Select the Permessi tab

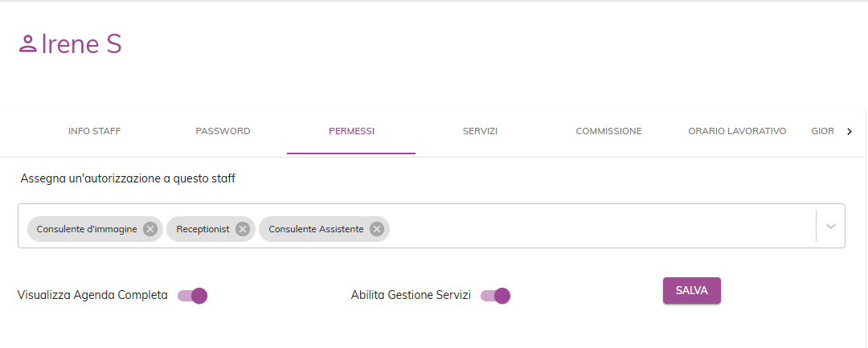(x=351, y=131)
